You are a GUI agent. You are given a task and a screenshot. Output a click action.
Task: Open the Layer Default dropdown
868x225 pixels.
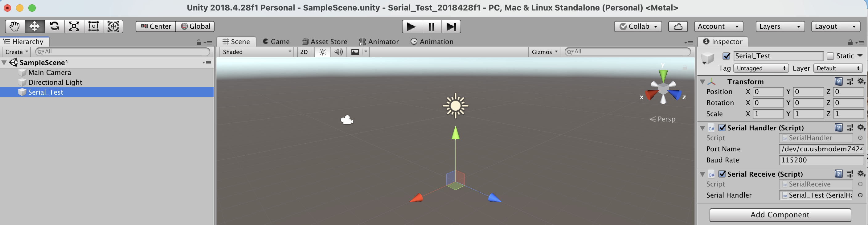838,68
